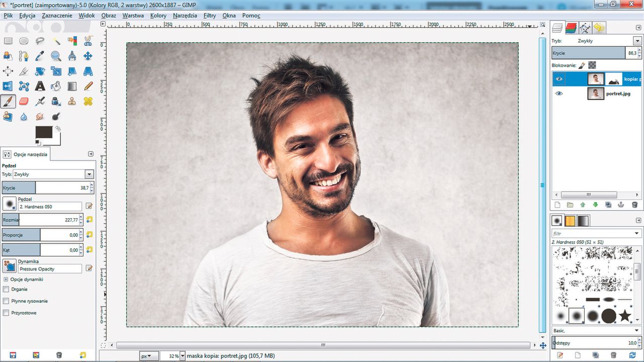Select the star shaped brush thumbnail
Viewport: 644px width, 362px height.
(625, 316)
